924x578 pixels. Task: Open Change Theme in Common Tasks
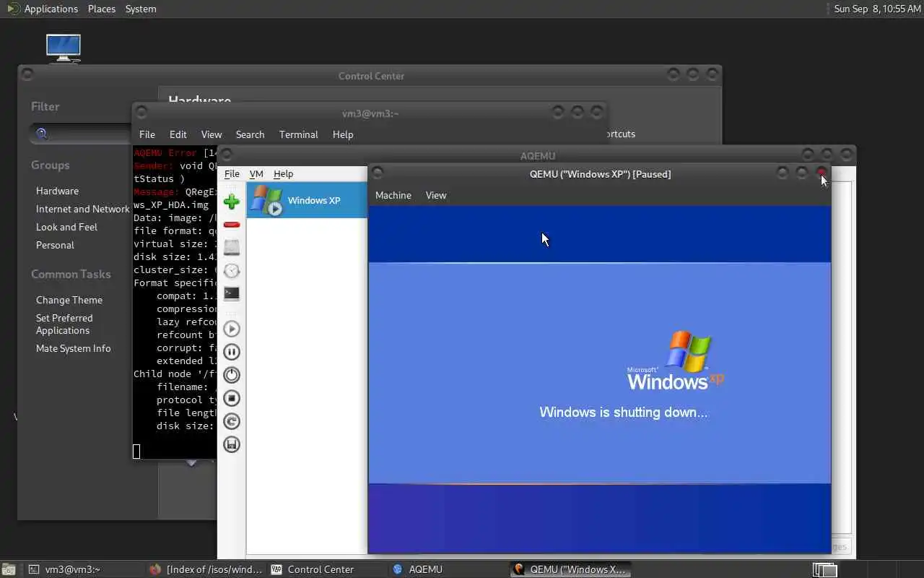[x=69, y=300]
